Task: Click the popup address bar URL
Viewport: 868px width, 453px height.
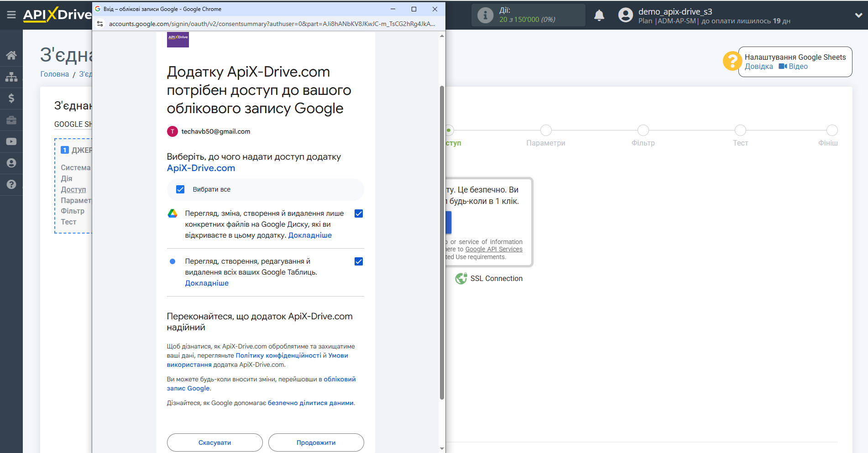Action: [272, 24]
